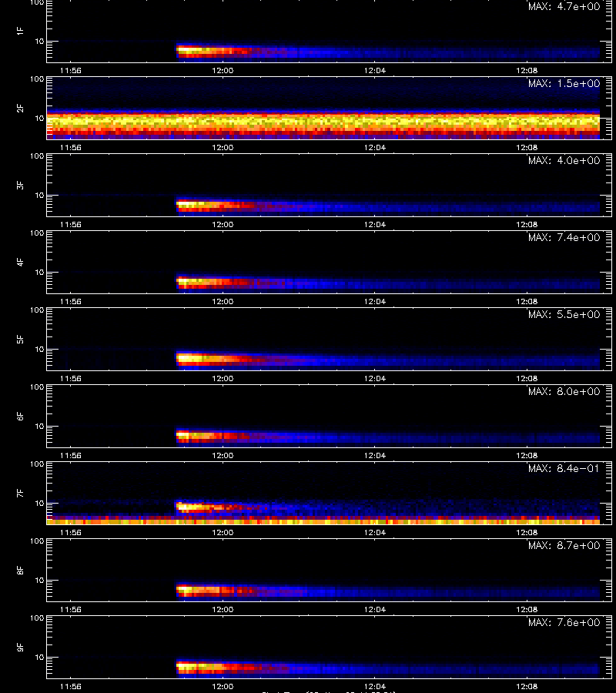Click the 11:56 tick below the 9F panel
The width and height of the screenshot is (616, 693).
click(71, 686)
